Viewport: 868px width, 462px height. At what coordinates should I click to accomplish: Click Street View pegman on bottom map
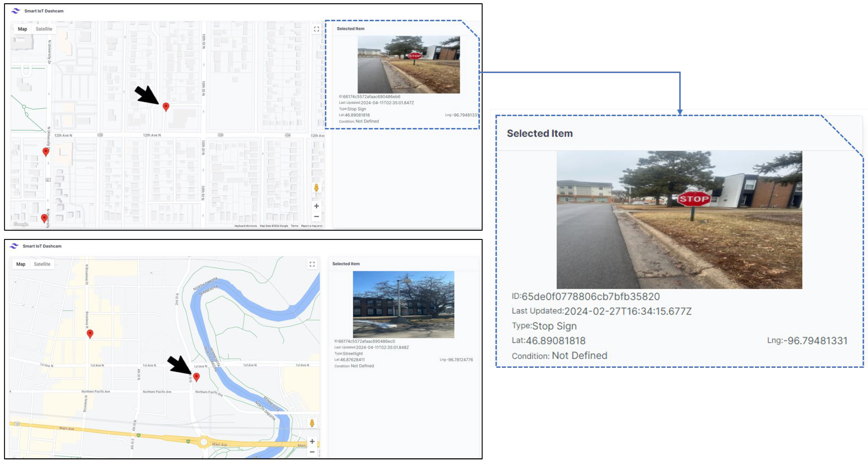tap(312, 423)
